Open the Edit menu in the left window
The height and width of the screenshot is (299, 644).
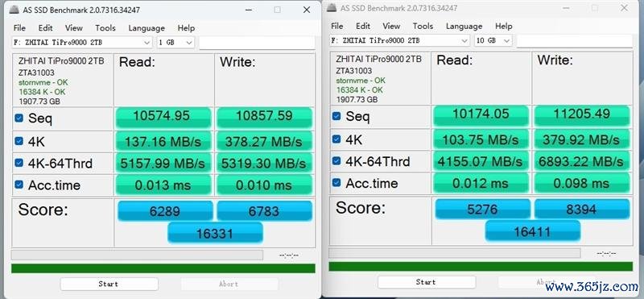coord(45,28)
